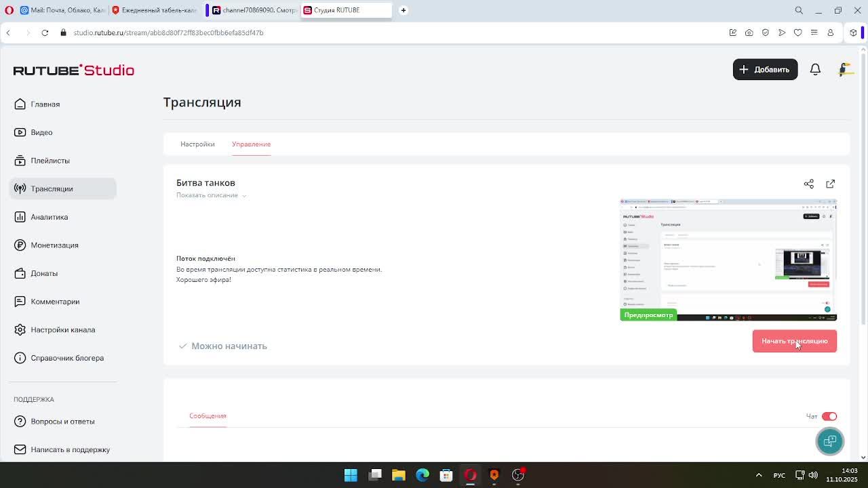Screen dimensions: 868x488
Task: Open Плейлисты in the sidebar
Action: (x=50, y=161)
